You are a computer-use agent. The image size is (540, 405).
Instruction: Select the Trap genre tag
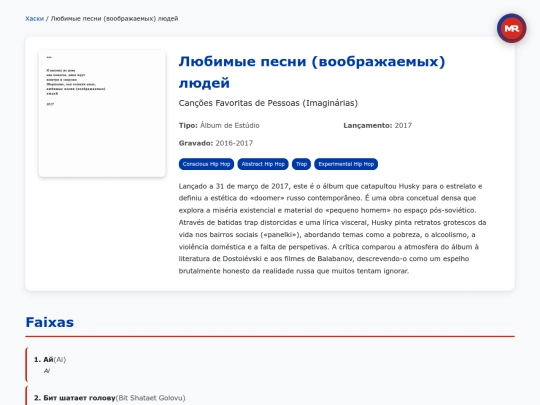(x=301, y=164)
